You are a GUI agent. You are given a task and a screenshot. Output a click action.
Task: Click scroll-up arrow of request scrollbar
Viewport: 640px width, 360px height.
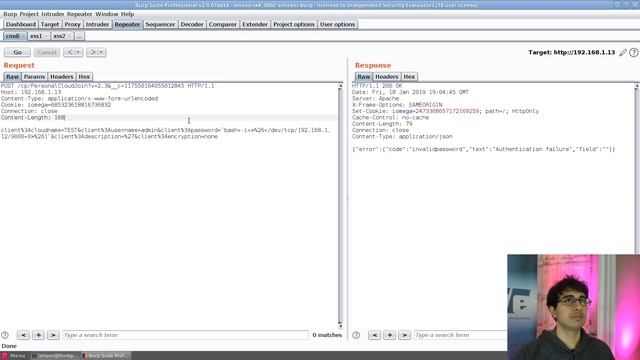tap(340, 86)
